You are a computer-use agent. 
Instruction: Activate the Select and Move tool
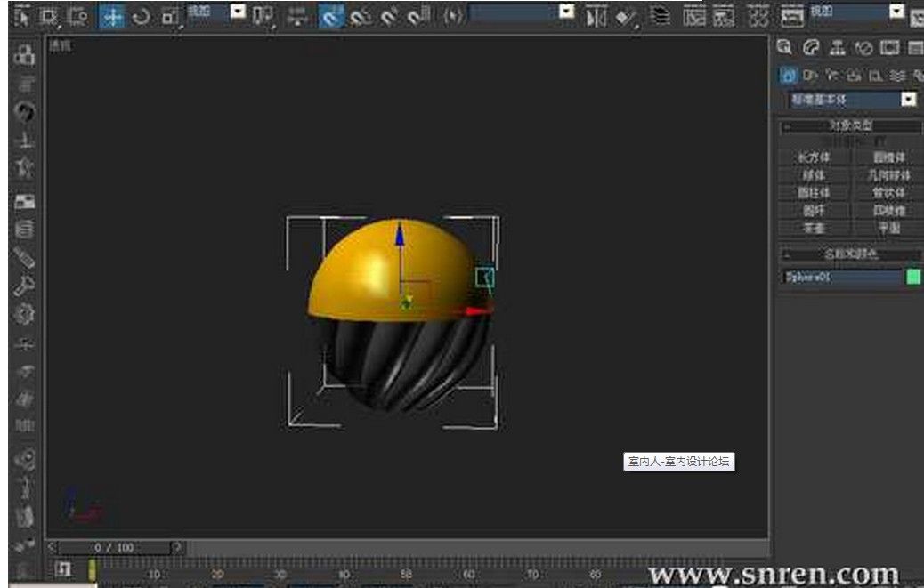tap(112, 17)
